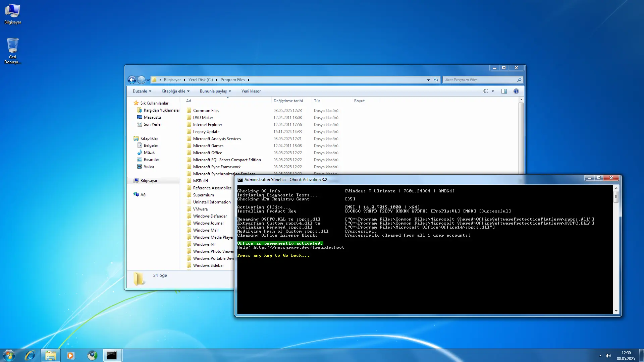Select the Windows Sidebar folder

(208, 265)
